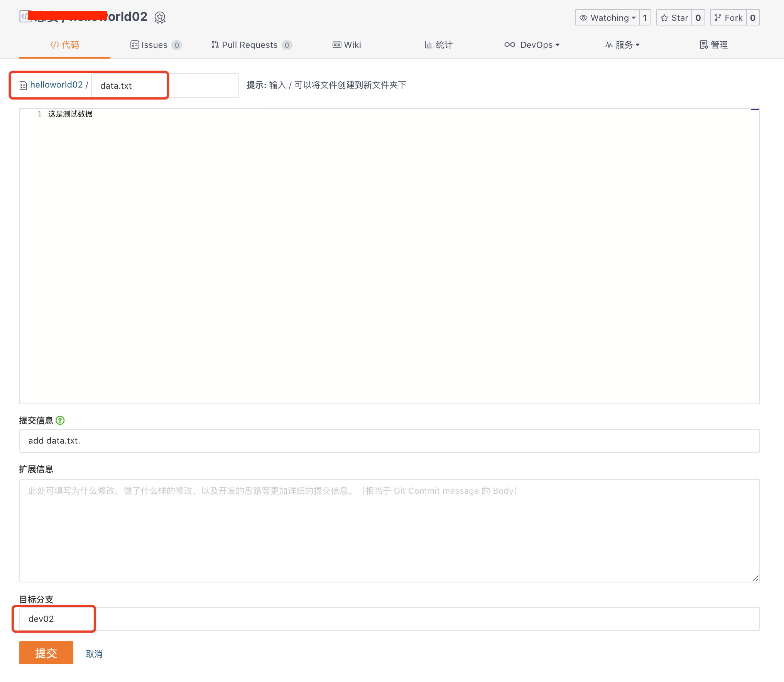The width and height of the screenshot is (784, 682).
Task: Click the Star button
Action: 674,18
